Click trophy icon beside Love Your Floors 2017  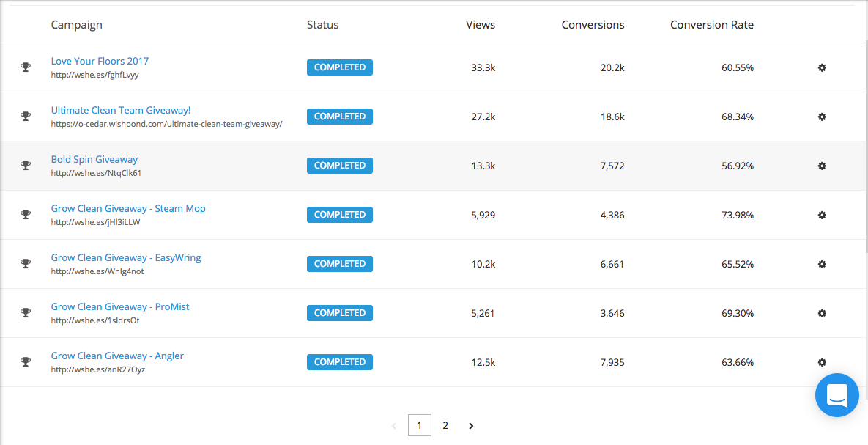point(25,67)
